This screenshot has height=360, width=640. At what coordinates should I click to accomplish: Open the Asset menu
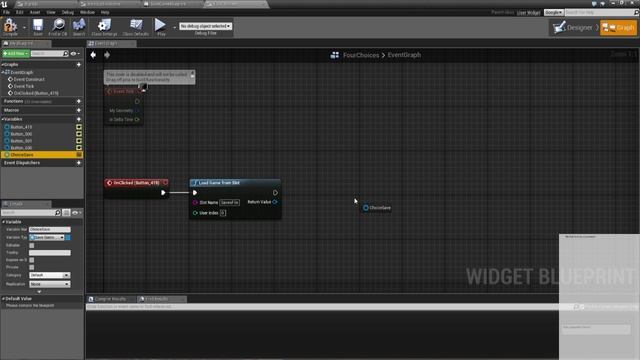35,12
